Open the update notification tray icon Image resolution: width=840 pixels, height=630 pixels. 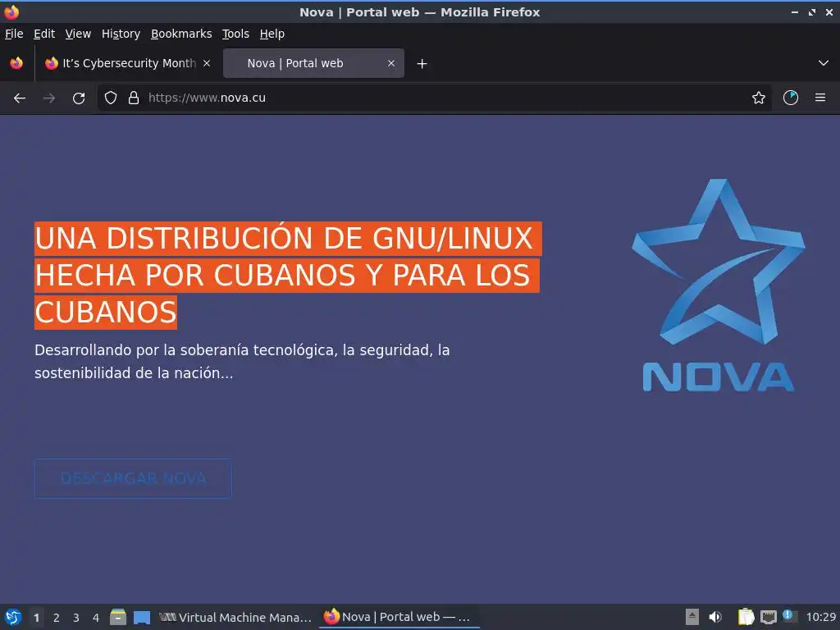tap(790, 616)
